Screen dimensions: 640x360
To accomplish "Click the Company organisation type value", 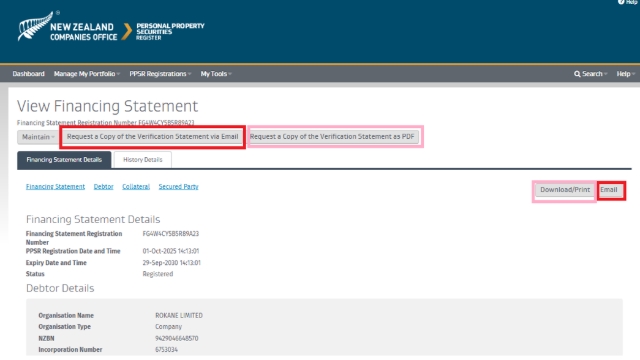I will point(168,327).
